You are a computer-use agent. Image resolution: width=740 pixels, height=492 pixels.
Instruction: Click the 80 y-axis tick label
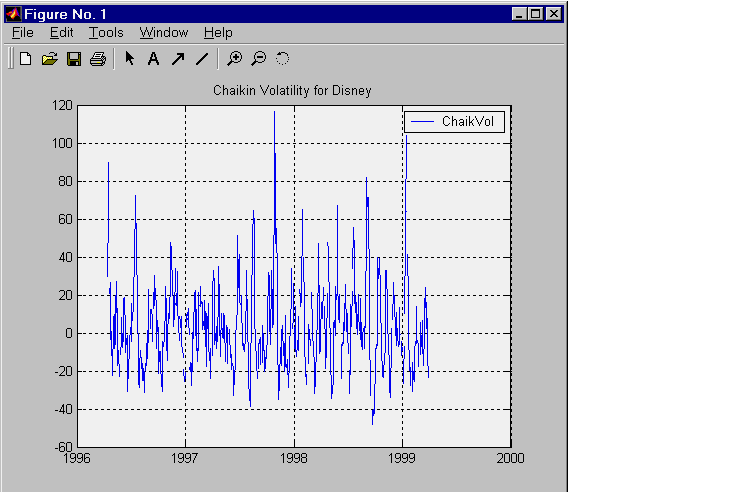click(66, 181)
